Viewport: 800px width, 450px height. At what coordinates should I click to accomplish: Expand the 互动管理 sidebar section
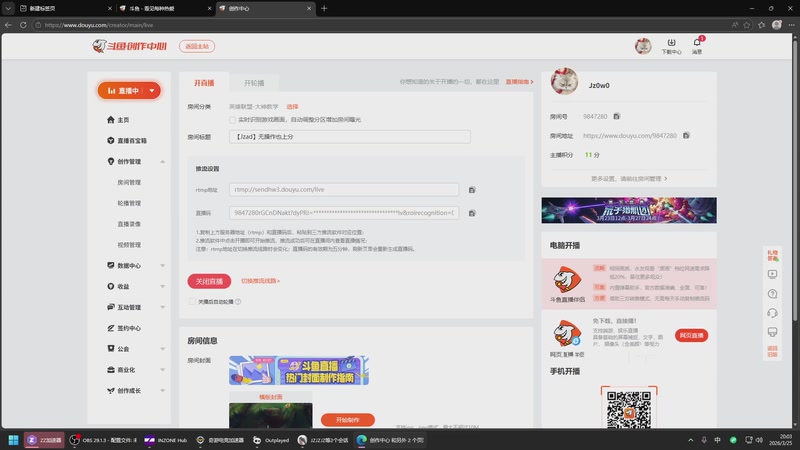tap(163, 308)
